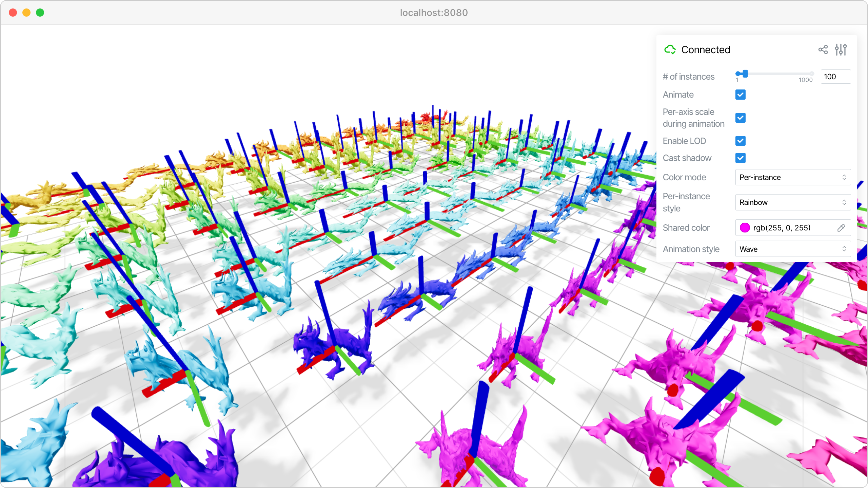Click the 'Enable LOD' label
The image size is (868, 488).
tap(684, 141)
